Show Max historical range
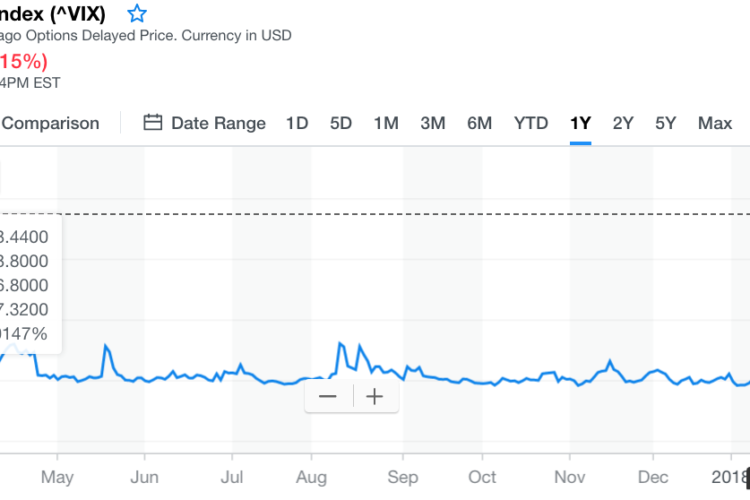Screen dimensions: 750x500 coord(715,123)
